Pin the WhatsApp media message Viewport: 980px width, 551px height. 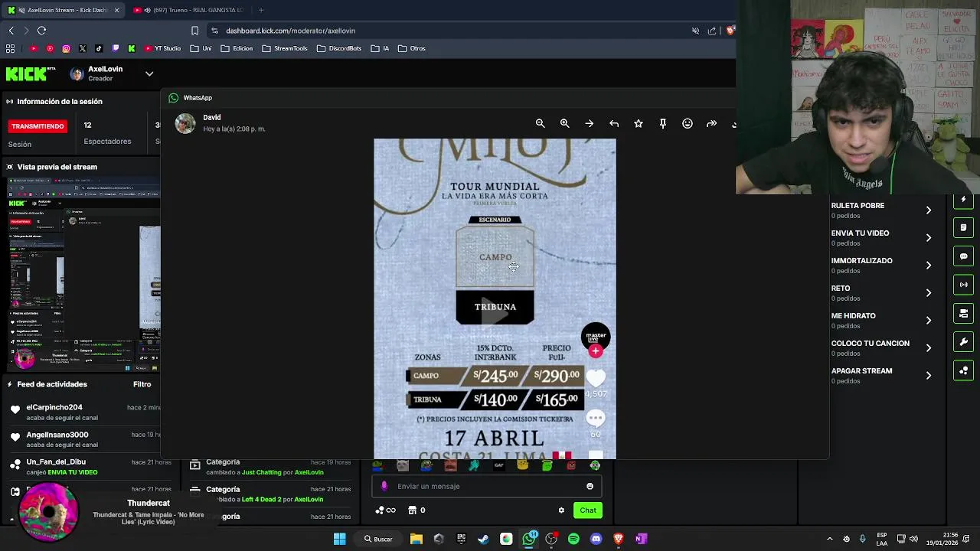coord(663,123)
